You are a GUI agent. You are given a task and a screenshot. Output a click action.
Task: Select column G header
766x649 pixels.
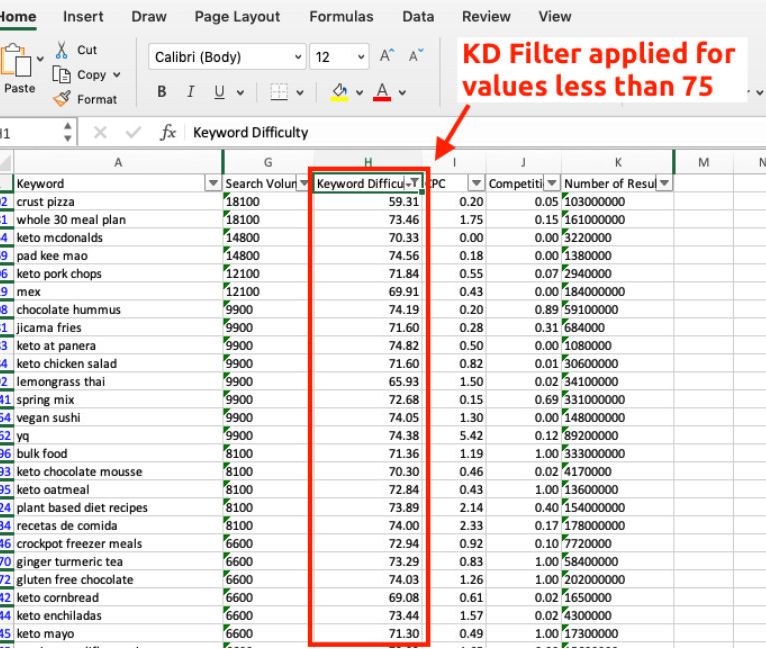coord(267,161)
